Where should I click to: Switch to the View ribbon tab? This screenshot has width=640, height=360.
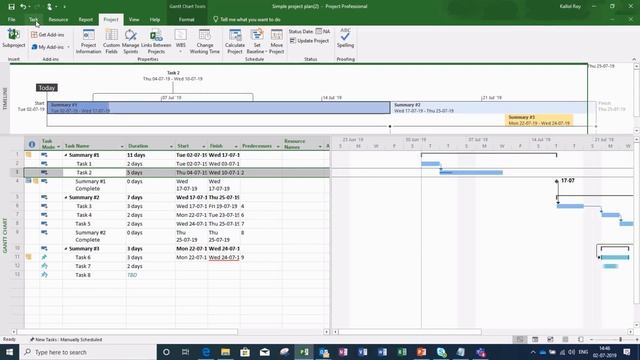pyautogui.click(x=134, y=20)
